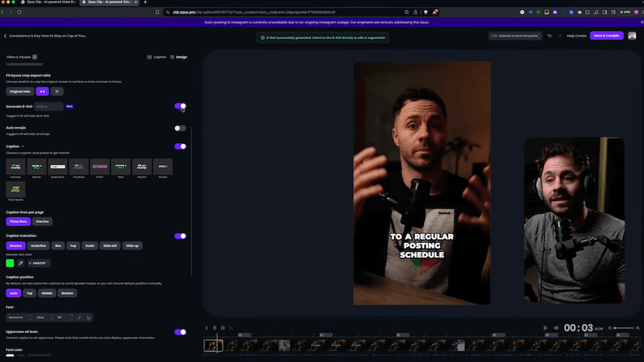644x362 pixels.
Task: Click the timeline zoom slider
Action: [x=624, y=328]
